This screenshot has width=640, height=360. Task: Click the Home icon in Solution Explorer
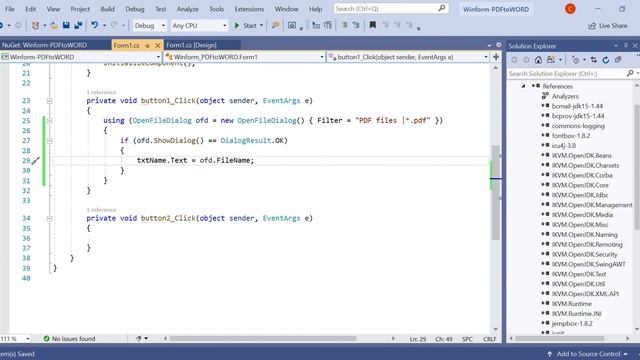538,60
